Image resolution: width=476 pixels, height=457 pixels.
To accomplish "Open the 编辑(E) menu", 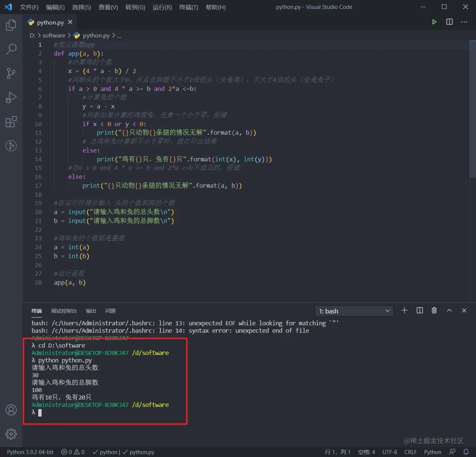I will (x=55, y=7).
